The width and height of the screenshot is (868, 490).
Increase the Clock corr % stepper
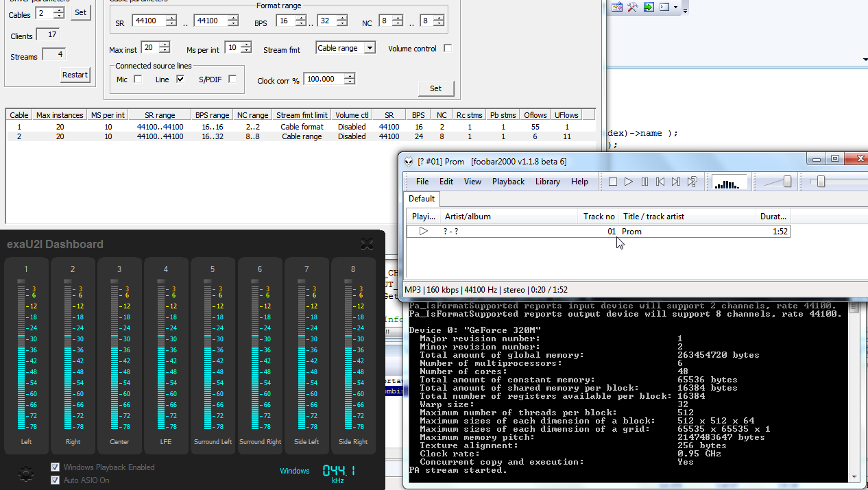(x=350, y=76)
